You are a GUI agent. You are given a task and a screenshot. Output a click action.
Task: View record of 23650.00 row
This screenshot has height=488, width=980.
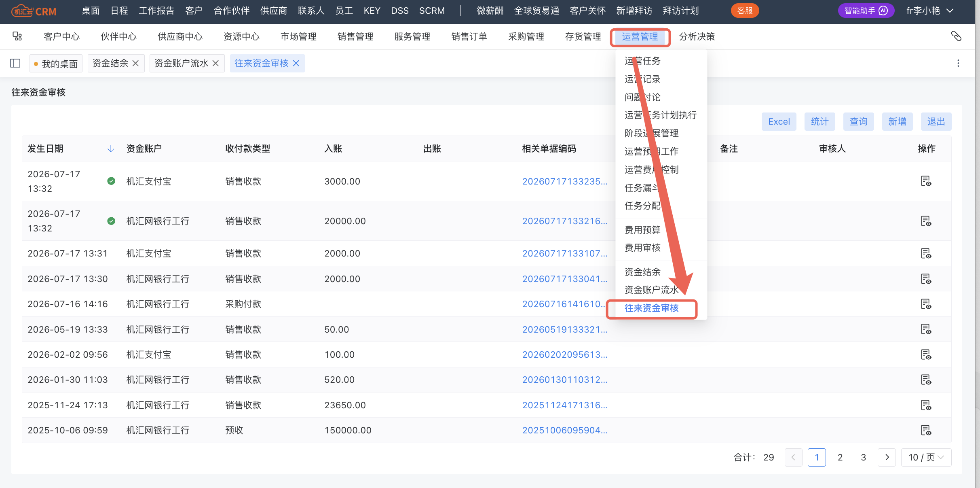926,405
